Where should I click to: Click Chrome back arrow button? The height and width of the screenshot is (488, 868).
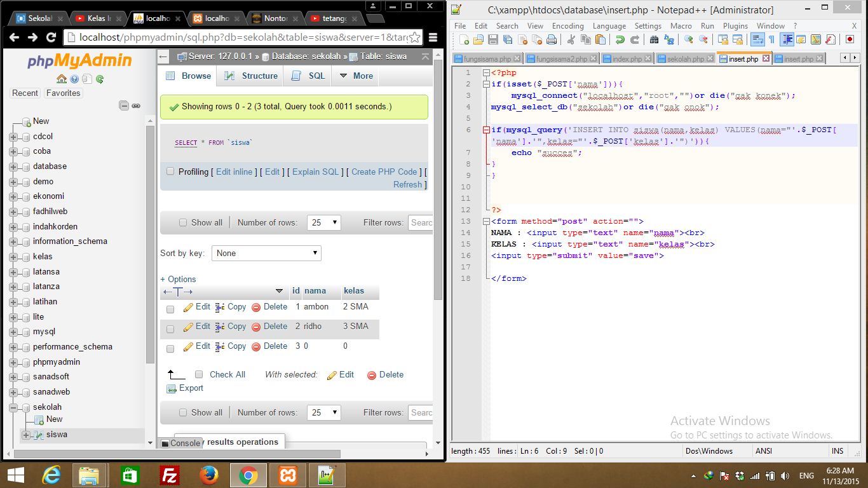[x=15, y=37]
